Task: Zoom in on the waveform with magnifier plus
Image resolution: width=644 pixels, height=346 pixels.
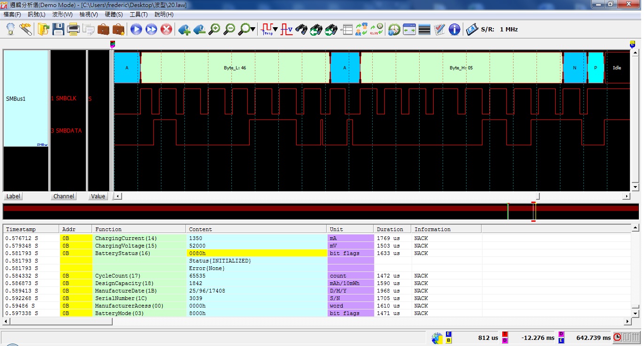Action: pyautogui.click(x=214, y=30)
